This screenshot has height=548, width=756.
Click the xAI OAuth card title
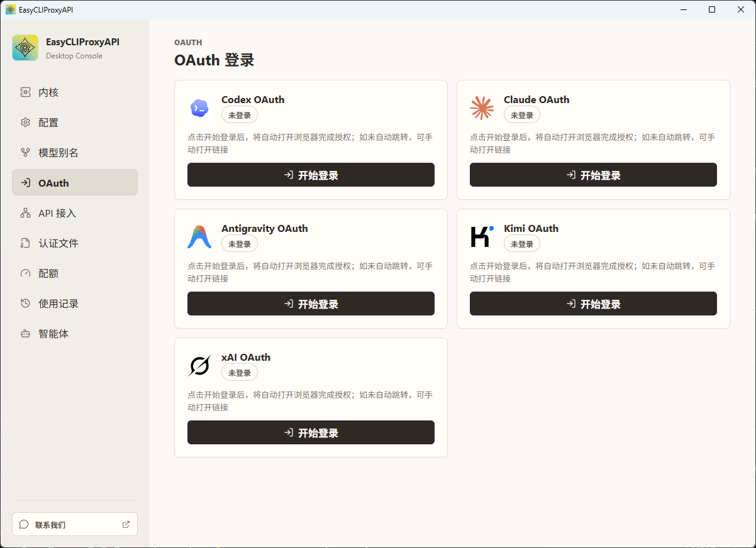click(246, 357)
